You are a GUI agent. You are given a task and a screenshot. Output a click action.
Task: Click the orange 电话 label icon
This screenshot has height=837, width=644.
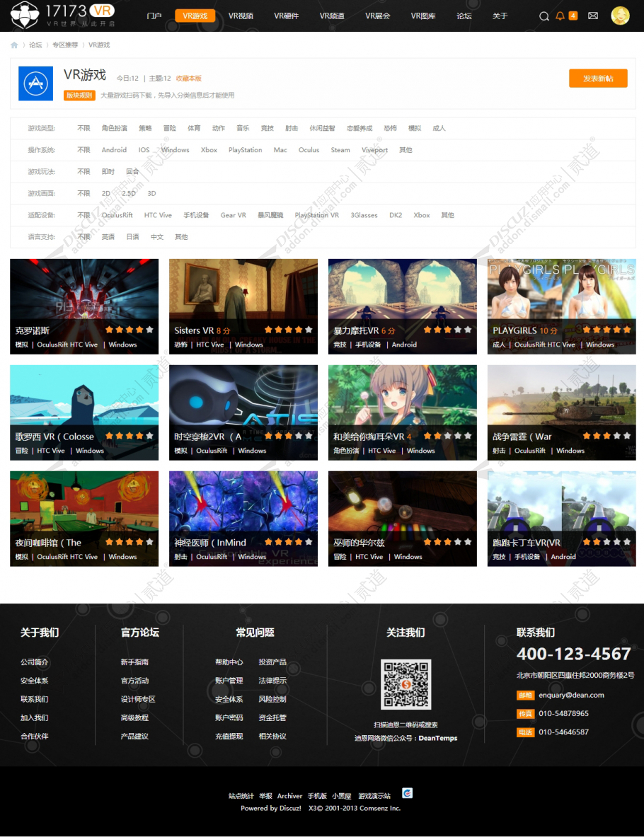525,732
